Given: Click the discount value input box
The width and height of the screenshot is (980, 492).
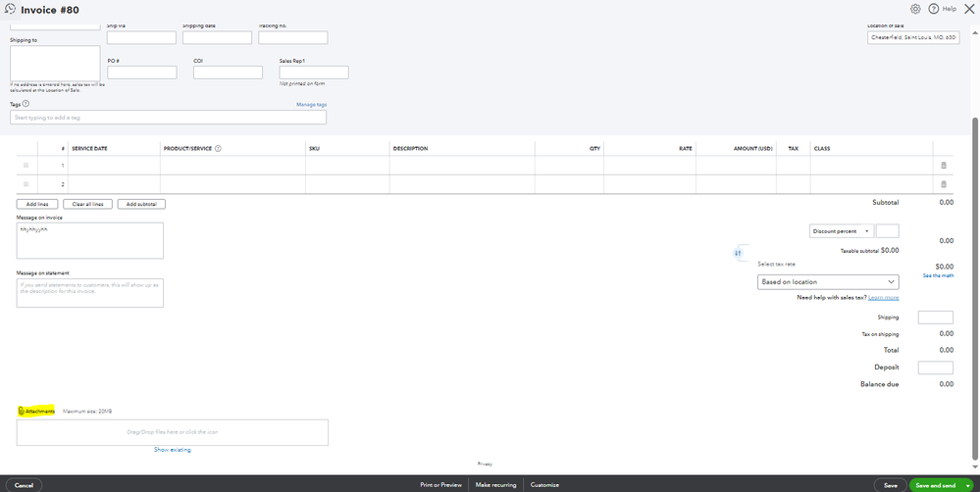Looking at the screenshot, I should [888, 231].
